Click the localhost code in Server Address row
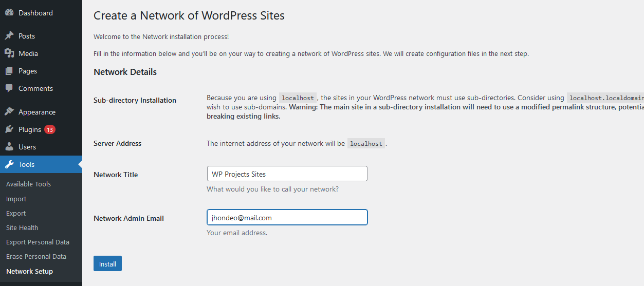The height and width of the screenshot is (286, 644). click(x=366, y=144)
